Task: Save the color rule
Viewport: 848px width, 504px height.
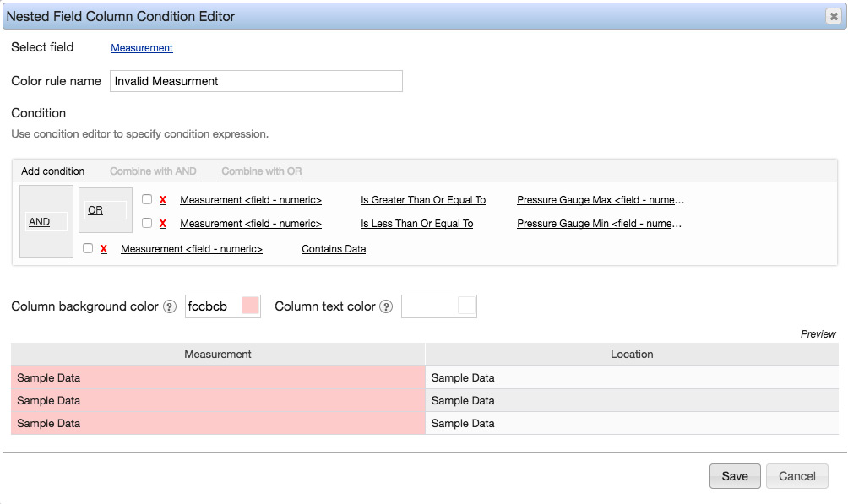Action: 734,475
